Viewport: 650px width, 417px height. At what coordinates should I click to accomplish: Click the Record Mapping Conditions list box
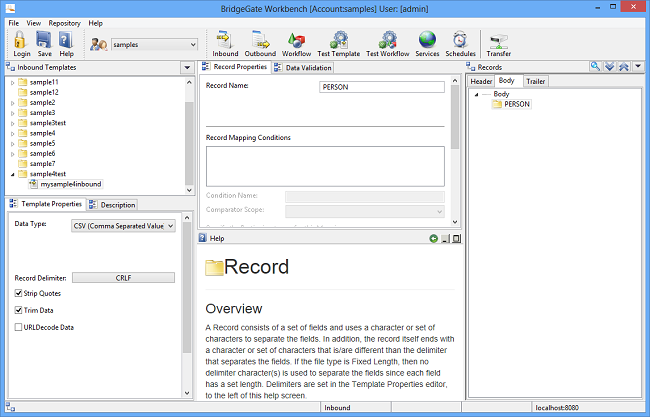325,166
